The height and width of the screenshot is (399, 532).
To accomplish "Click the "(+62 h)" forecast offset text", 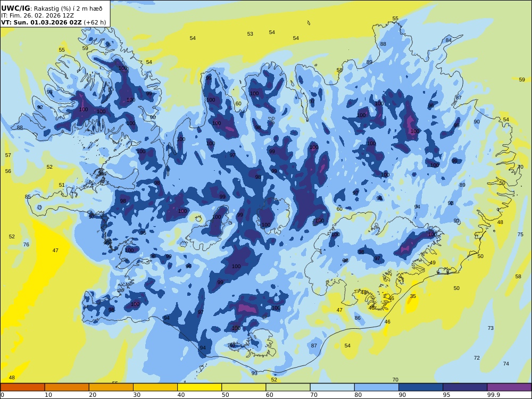I will [95, 23].
